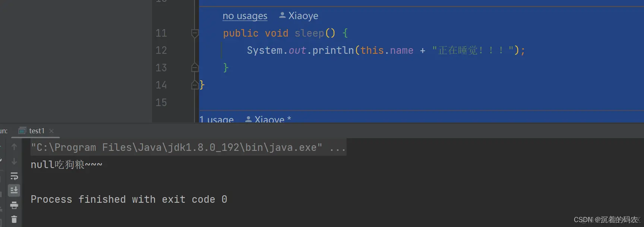The height and width of the screenshot is (227, 644).
Task: Click the Xiaoye author annotation above sleep
Action: pos(299,16)
